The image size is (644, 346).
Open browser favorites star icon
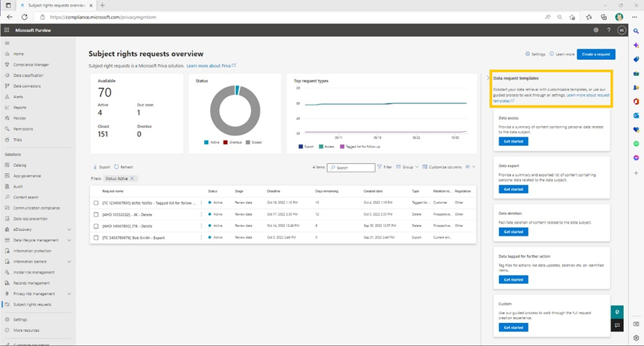tap(589, 17)
